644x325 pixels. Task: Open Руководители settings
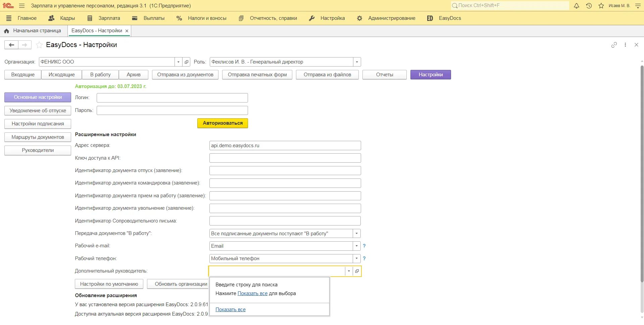(38, 150)
